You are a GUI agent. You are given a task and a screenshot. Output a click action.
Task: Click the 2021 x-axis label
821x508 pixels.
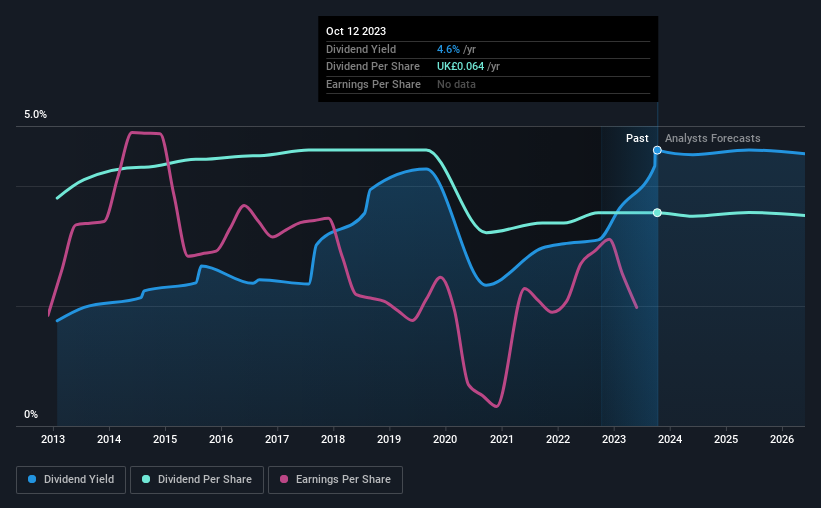(502, 439)
